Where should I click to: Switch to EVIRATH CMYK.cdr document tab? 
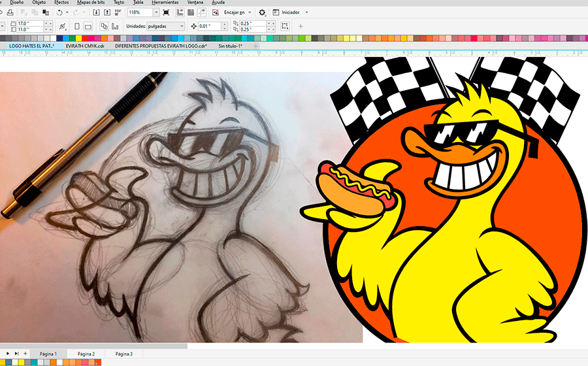(x=84, y=46)
